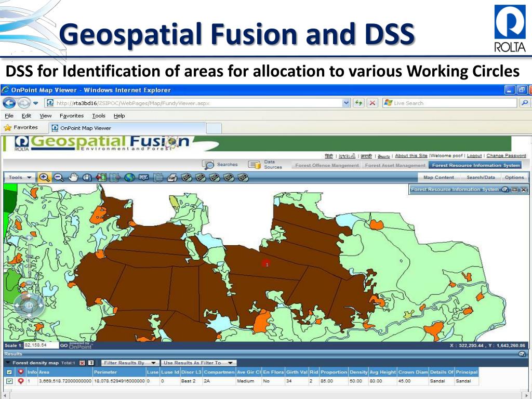Uncheck the checkbox for result row 1
532x399 pixels.
coord(9,381)
